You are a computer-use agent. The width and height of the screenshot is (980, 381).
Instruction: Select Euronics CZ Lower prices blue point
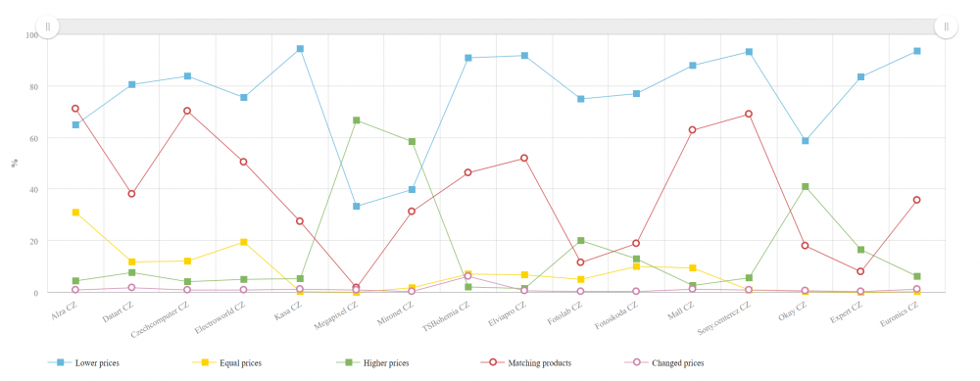pos(917,51)
